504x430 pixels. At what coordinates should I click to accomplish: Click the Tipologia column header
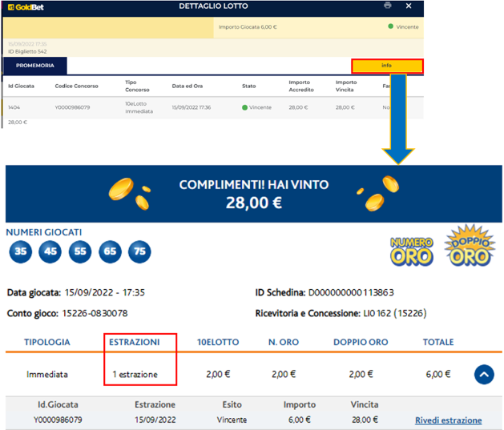pyautogui.click(x=47, y=342)
